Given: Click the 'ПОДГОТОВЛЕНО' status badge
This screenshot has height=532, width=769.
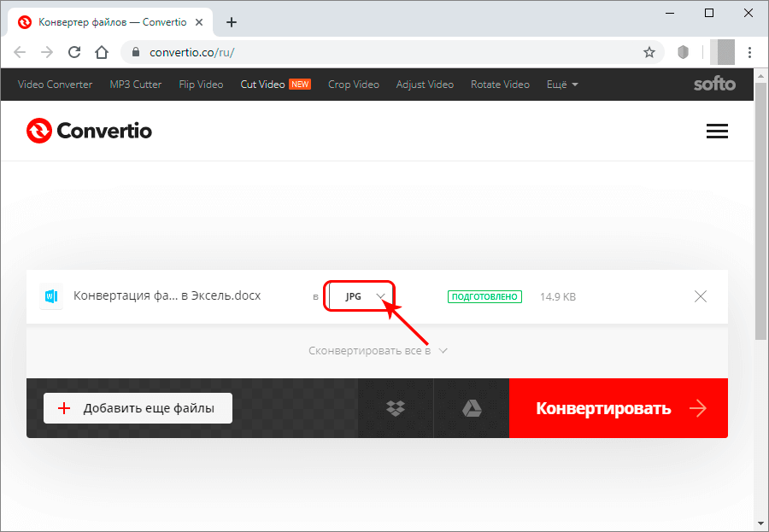Looking at the screenshot, I should click(x=484, y=296).
